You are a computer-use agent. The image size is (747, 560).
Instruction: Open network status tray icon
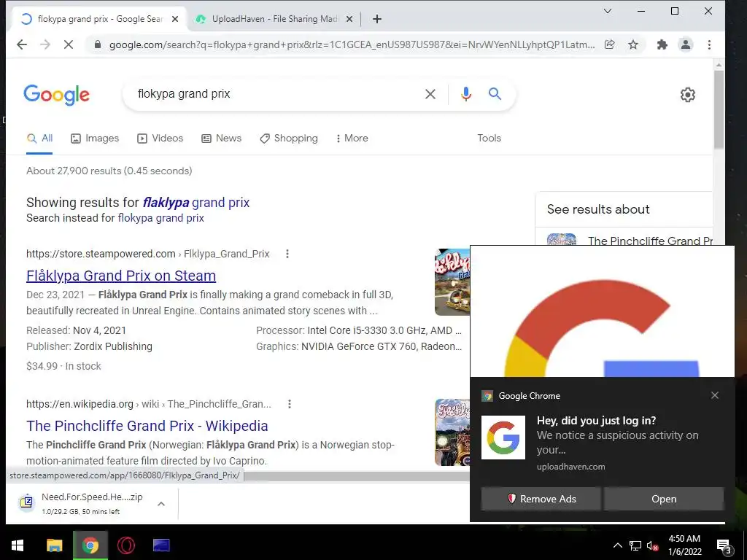tap(635, 545)
